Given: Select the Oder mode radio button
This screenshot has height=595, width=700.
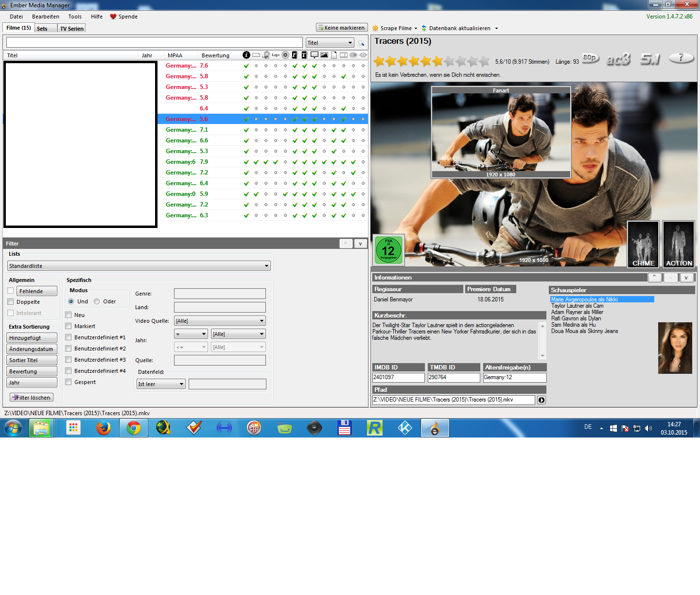Looking at the screenshot, I should pyautogui.click(x=97, y=301).
